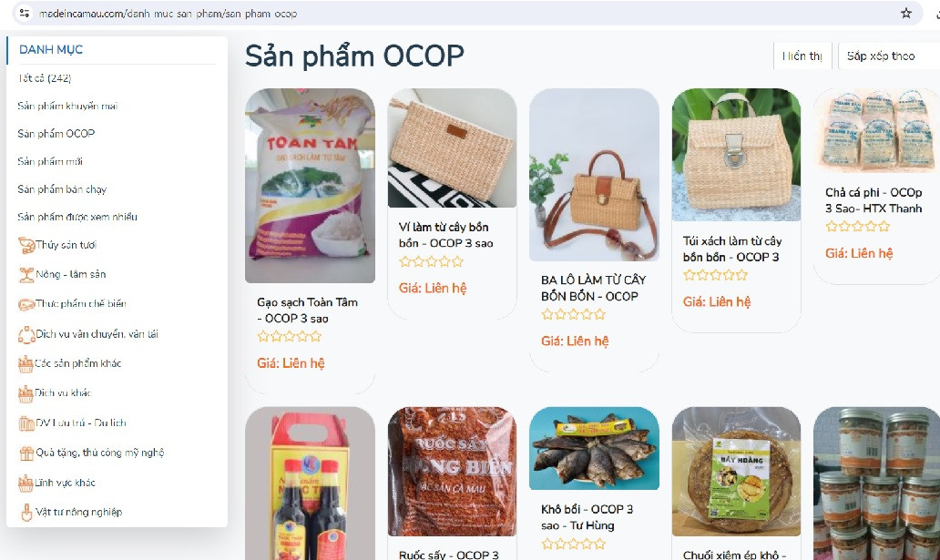The width and height of the screenshot is (940, 560).
Task: Click the Khô bổi - OCOP 3 sao title
Action: click(587, 517)
